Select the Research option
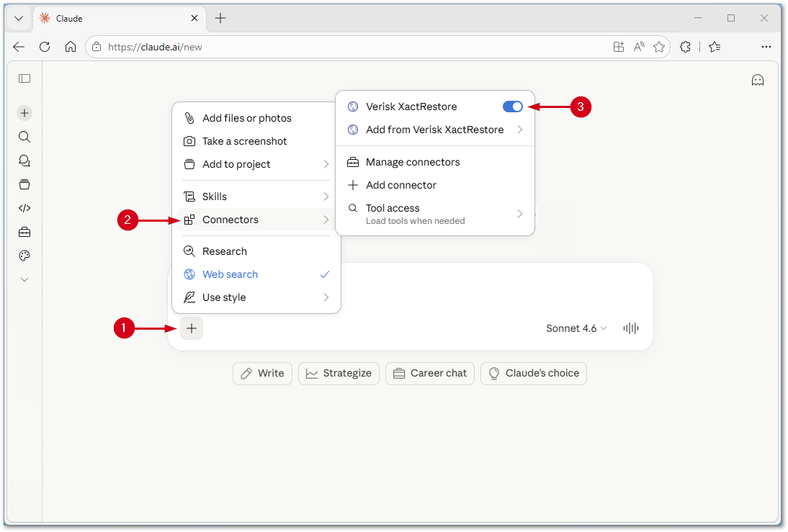The image size is (788, 532). [256, 251]
